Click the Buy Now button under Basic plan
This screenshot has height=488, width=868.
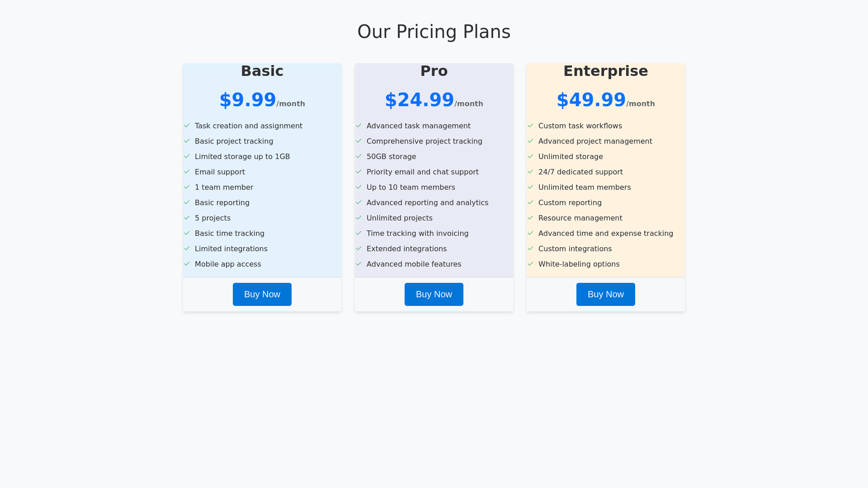tap(262, 294)
